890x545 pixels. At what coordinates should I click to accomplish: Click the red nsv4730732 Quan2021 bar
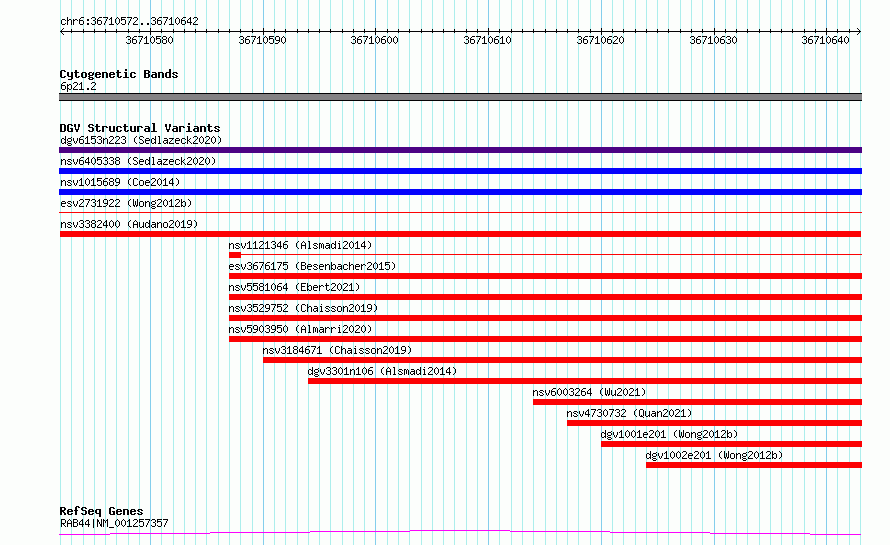715,423
